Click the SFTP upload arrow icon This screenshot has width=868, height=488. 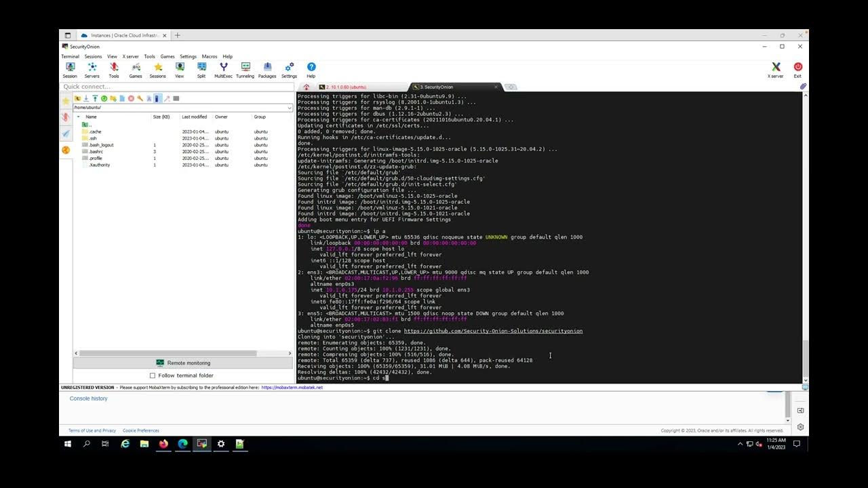tap(95, 98)
